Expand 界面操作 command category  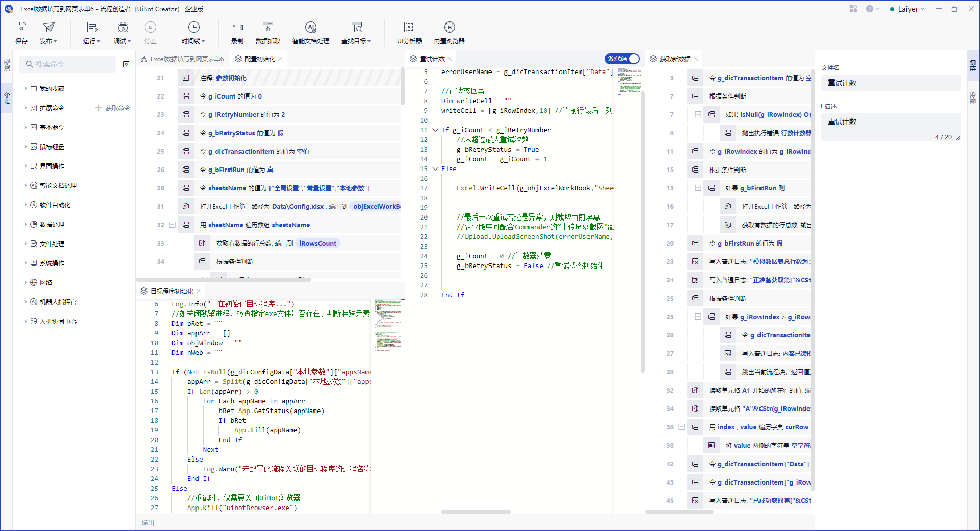[26, 166]
